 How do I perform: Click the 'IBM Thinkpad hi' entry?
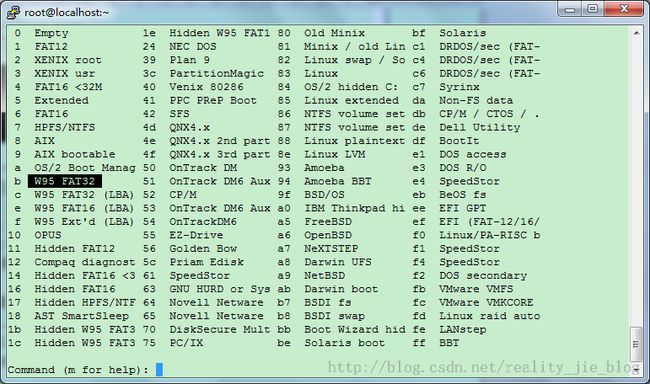355,208
